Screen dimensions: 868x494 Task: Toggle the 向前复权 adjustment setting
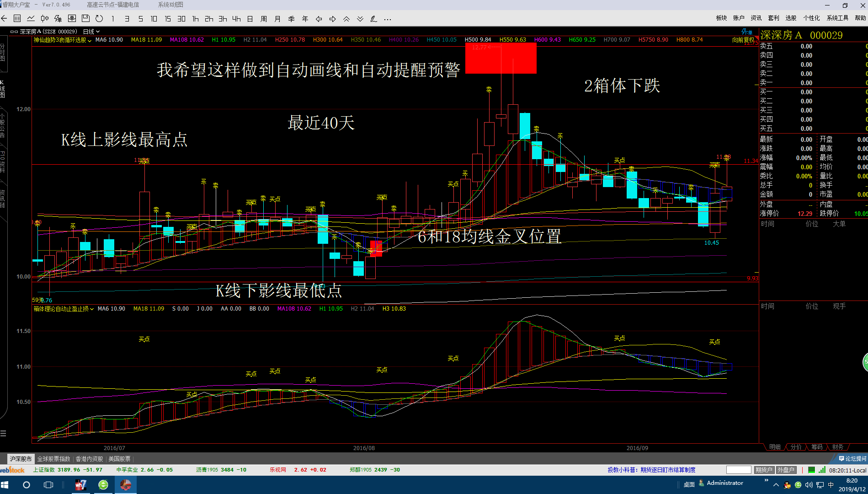click(x=743, y=40)
